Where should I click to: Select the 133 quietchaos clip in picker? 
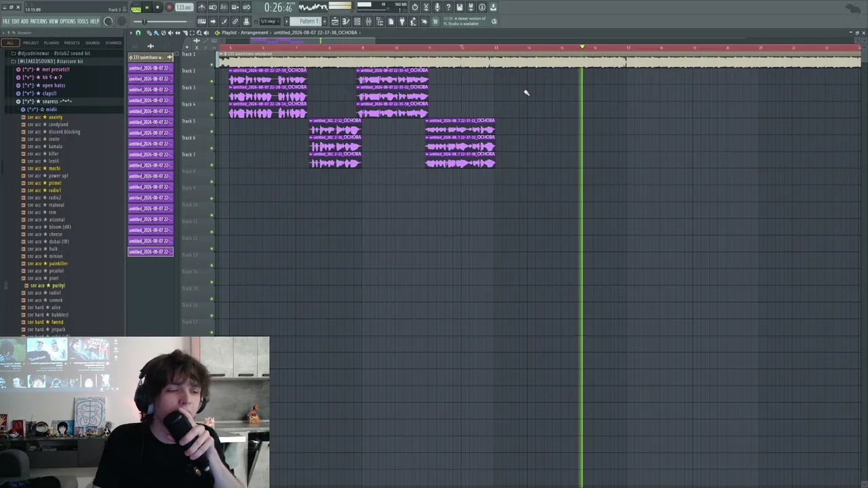[x=151, y=57]
